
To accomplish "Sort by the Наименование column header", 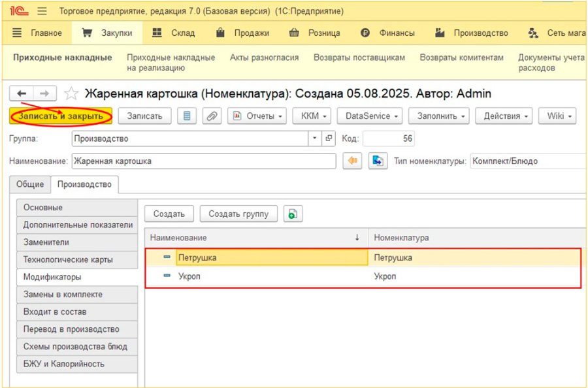I will (x=257, y=238).
